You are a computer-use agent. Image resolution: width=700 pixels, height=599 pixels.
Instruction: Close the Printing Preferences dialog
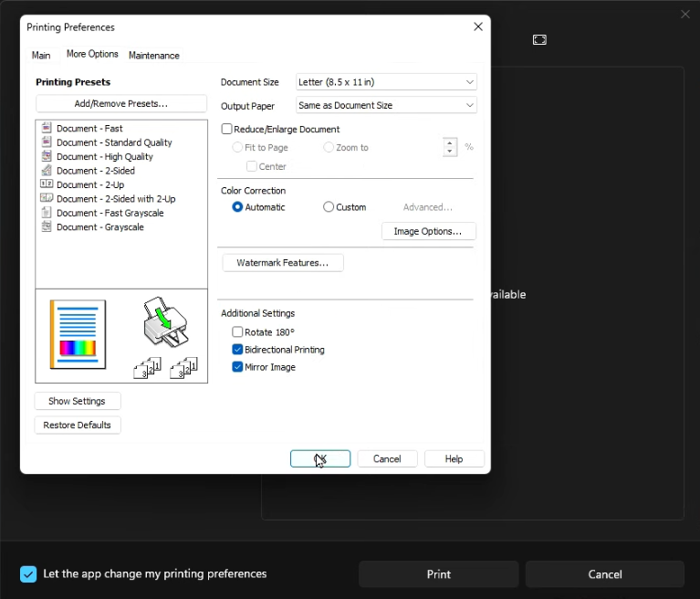click(x=478, y=26)
